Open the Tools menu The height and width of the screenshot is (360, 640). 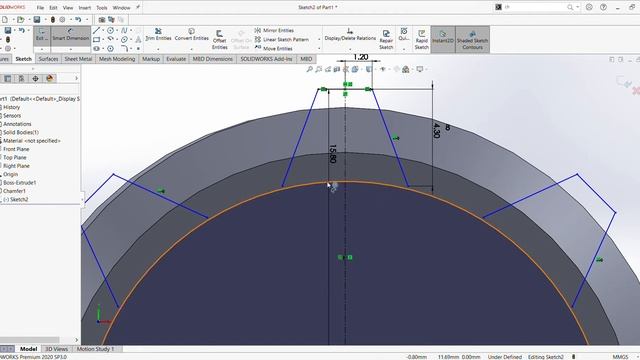point(102,8)
